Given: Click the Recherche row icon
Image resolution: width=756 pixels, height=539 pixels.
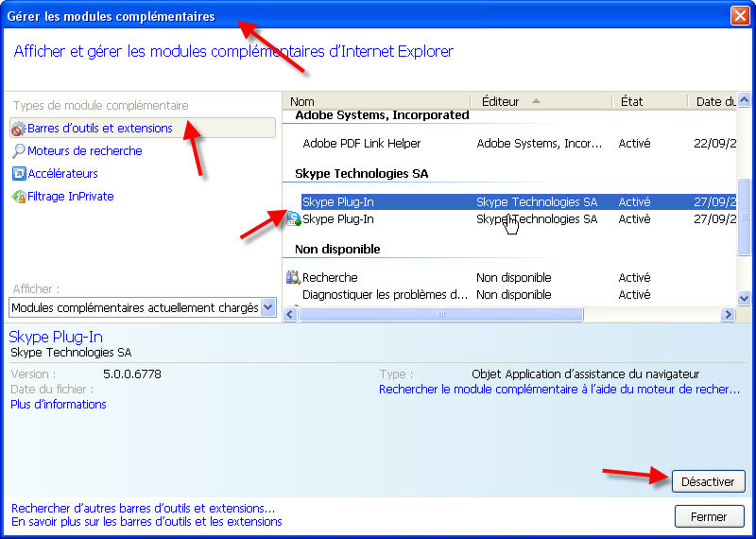Looking at the screenshot, I should [x=293, y=277].
